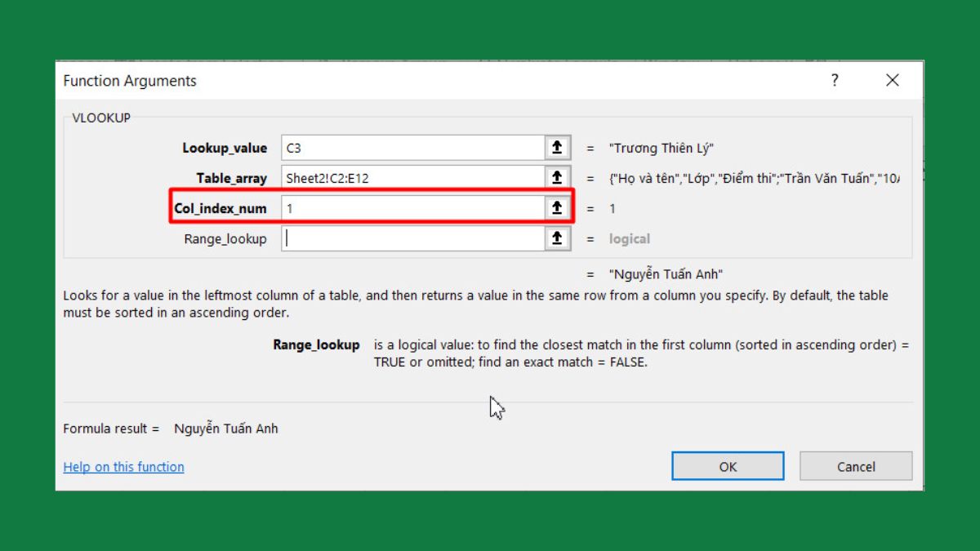Click the Table_array range selector arrow icon
Viewport: 980px width, 551px height.
tap(557, 178)
